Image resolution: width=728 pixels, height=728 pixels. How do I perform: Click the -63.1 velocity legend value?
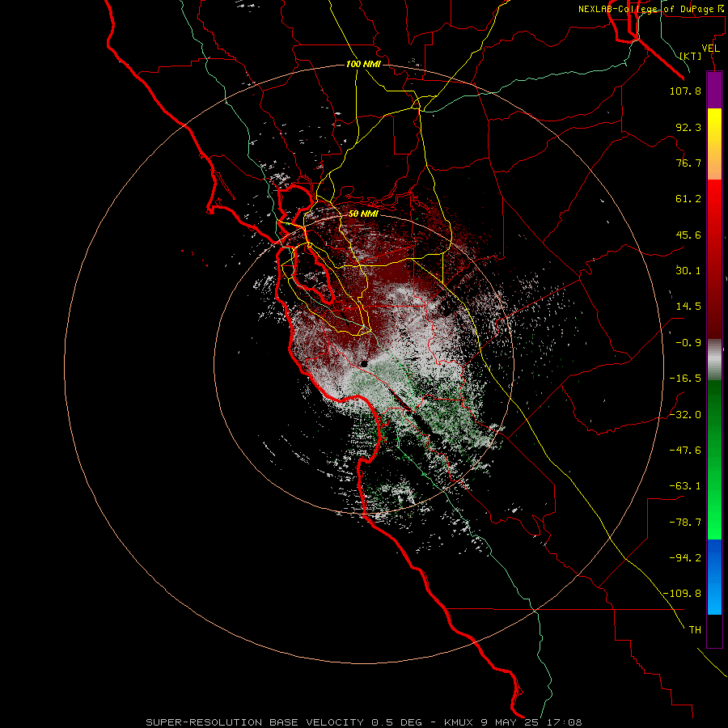coord(685,486)
